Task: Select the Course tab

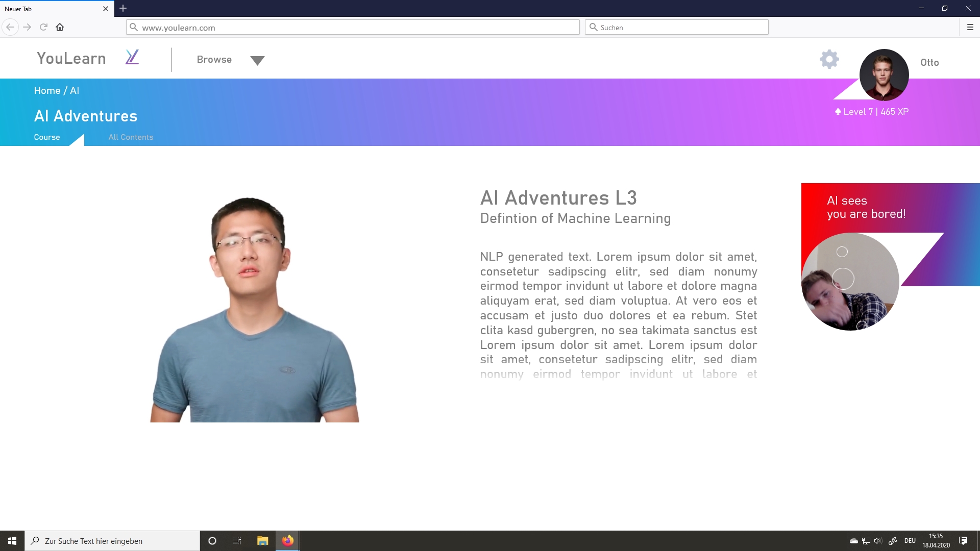Action: [47, 137]
